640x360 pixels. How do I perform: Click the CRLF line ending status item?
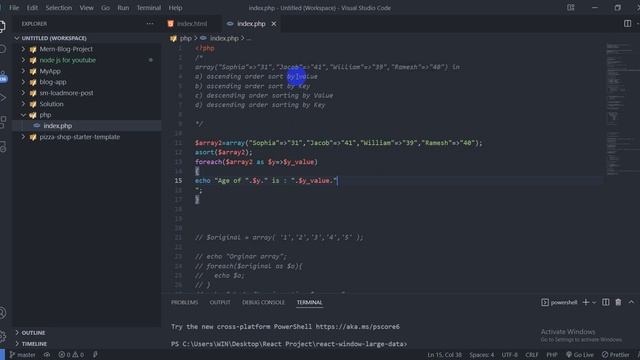coord(531,355)
